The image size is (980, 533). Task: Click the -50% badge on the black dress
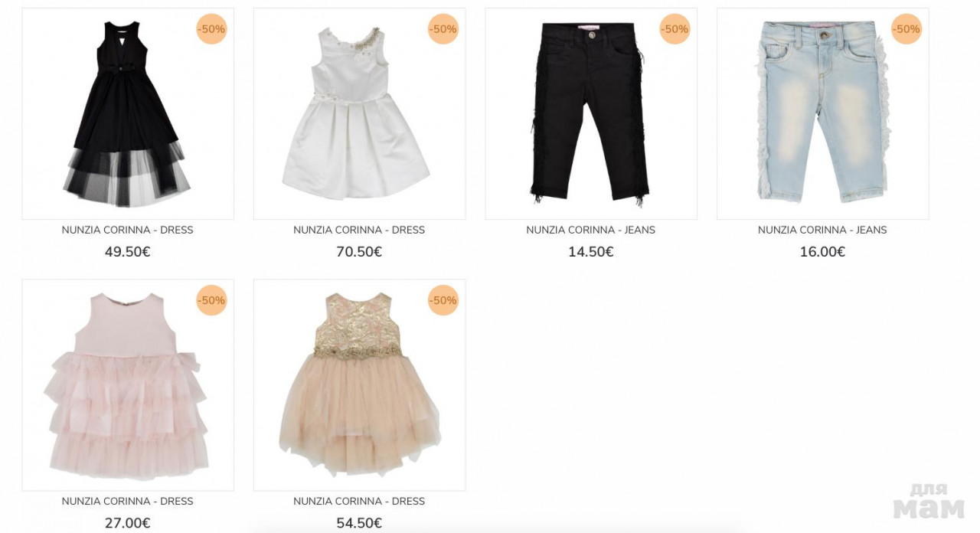pos(211,29)
